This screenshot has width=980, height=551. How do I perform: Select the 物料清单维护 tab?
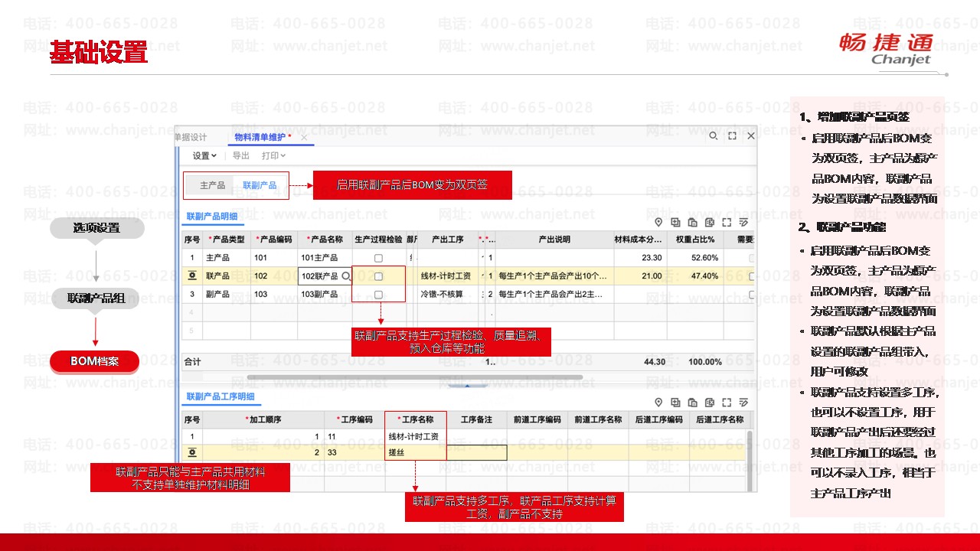pos(262,137)
